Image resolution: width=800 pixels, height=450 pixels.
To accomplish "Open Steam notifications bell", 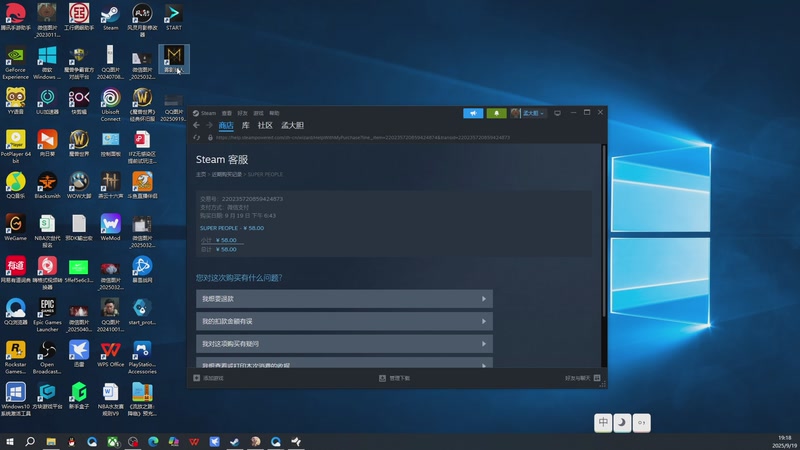I will [x=496, y=113].
